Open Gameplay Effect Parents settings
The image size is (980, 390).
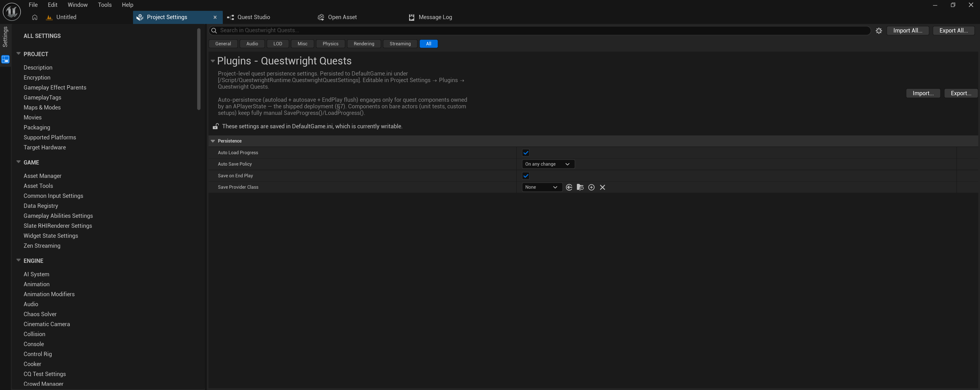(55, 87)
